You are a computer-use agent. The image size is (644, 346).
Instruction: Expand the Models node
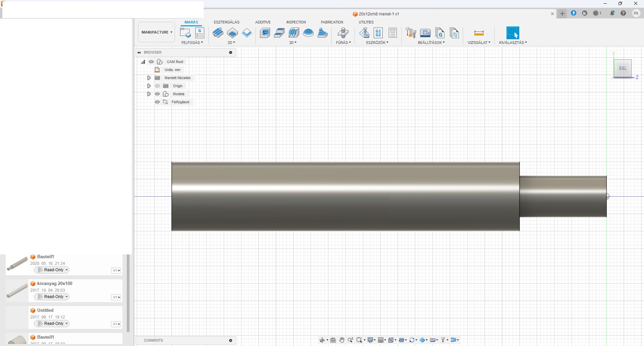click(x=149, y=94)
